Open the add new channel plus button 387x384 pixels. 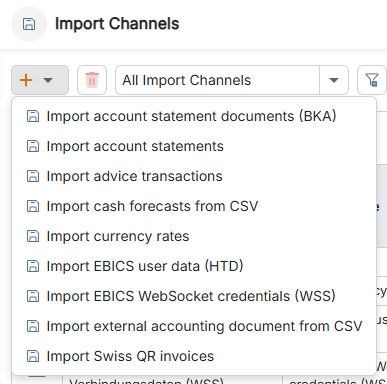40,80
